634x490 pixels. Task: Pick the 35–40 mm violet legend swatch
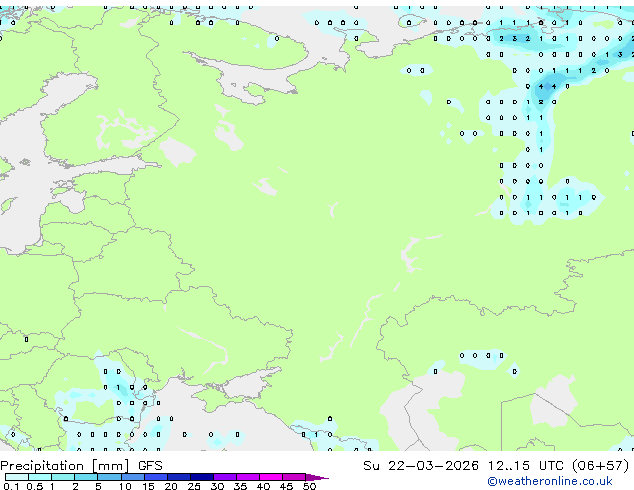tap(248, 477)
